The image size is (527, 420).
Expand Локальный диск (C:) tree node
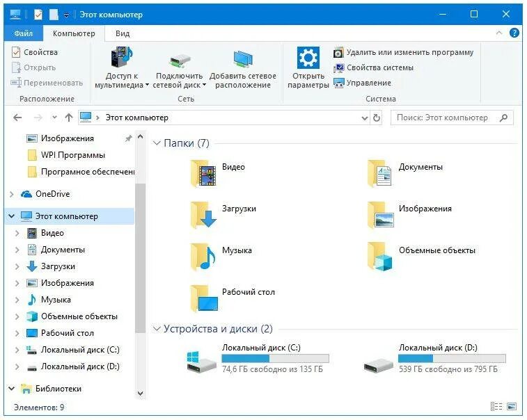click(17, 350)
